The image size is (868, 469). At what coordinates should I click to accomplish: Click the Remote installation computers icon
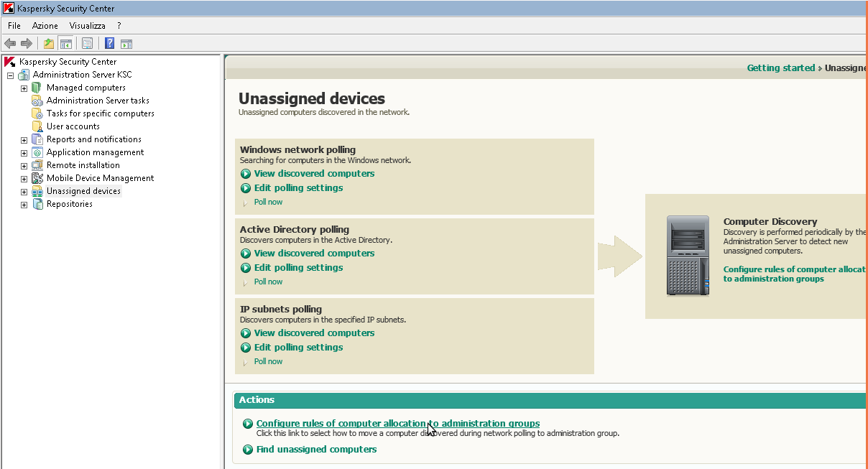[37, 165]
